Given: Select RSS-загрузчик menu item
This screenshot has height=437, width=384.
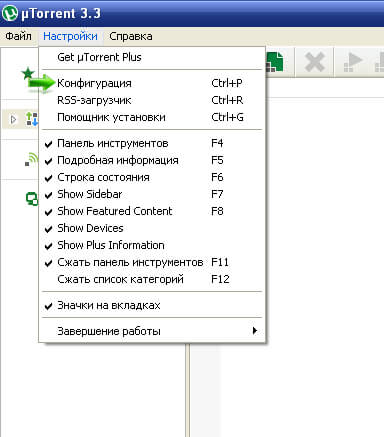Looking at the screenshot, I should point(152,100).
